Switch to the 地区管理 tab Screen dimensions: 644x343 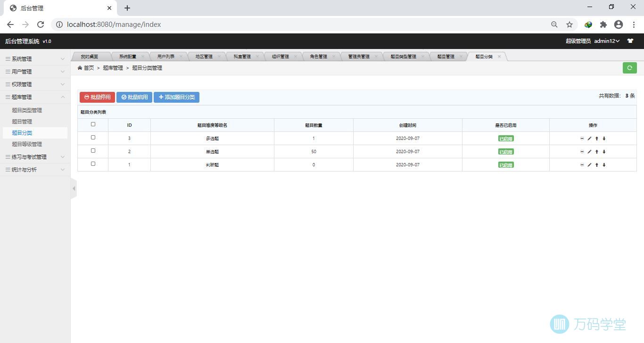[204, 57]
